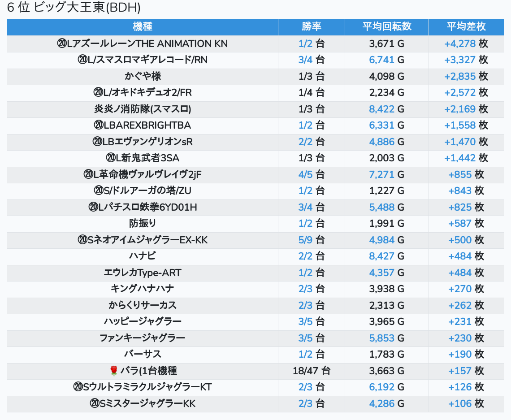Open the 4/5 win rate link for ヴァルヴレイヴ
This screenshot has width=511, height=420.
[305, 174]
